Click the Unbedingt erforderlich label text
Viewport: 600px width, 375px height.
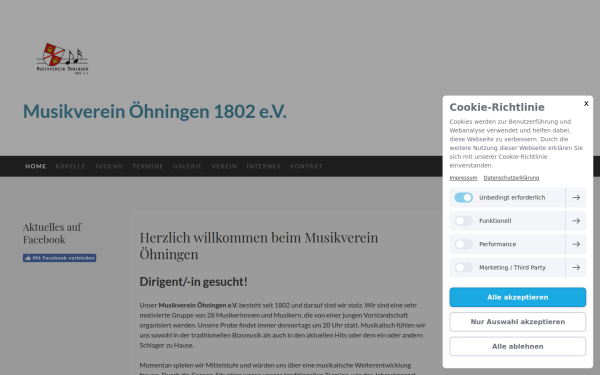(512, 197)
